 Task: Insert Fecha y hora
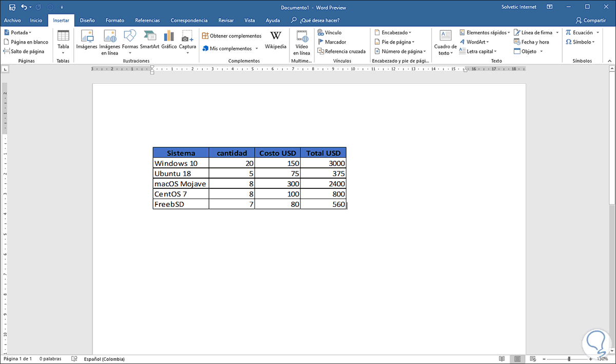pyautogui.click(x=531, y=42)
